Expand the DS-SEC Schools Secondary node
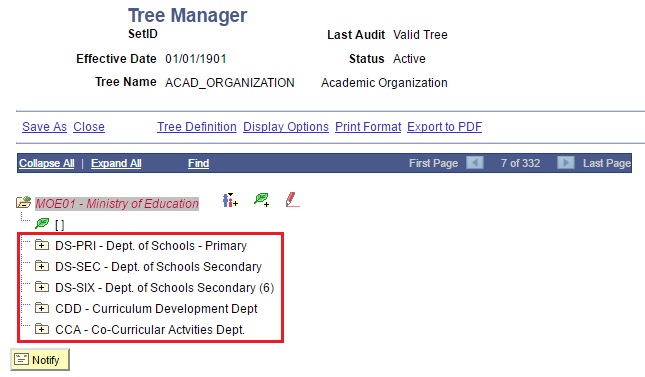The width and height of the screenshot is (645, 377). [x=42, y=266]
